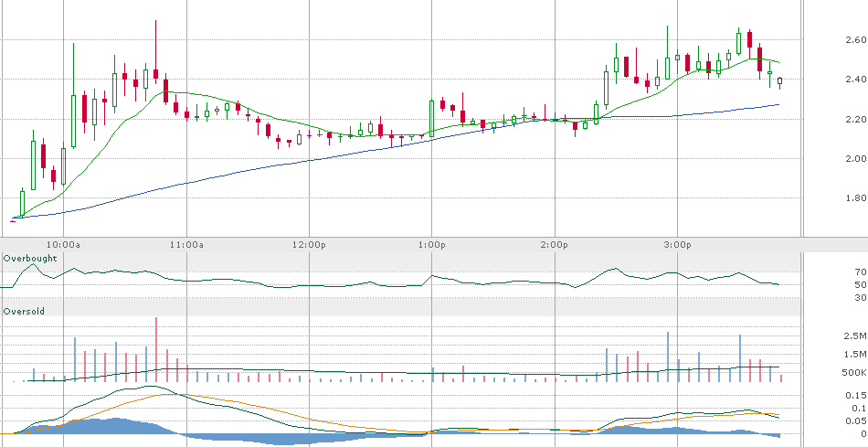Click the 2.60 price axis label
This screenshot has height=447, width=868.
click(856, 40)
